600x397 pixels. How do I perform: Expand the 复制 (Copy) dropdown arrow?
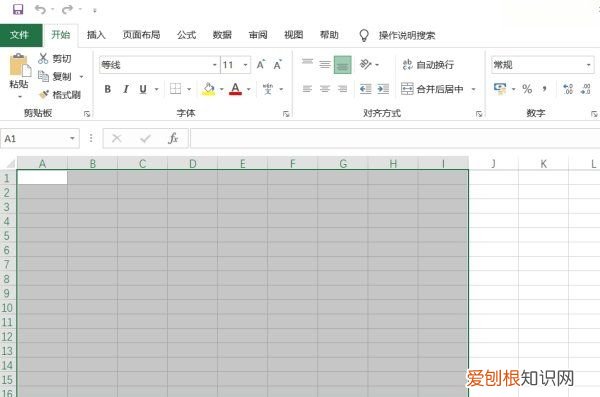[x=81, y=77]
